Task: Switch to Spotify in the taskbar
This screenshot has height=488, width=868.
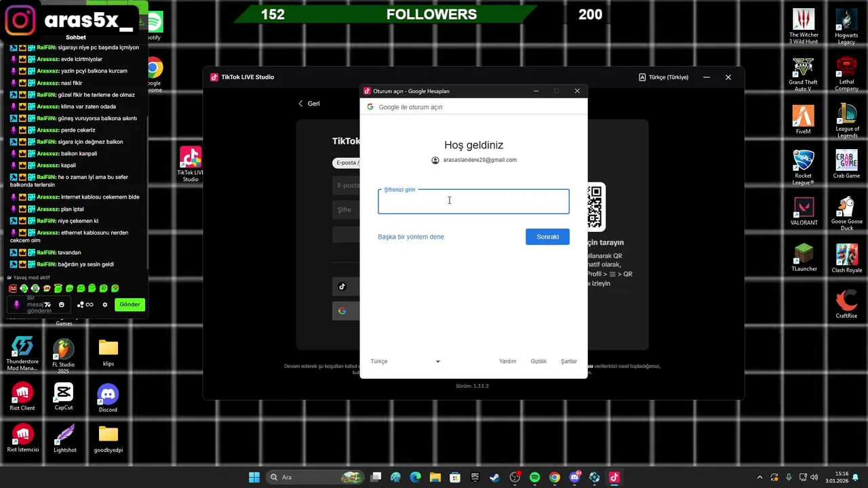Action: click(534, 477)
